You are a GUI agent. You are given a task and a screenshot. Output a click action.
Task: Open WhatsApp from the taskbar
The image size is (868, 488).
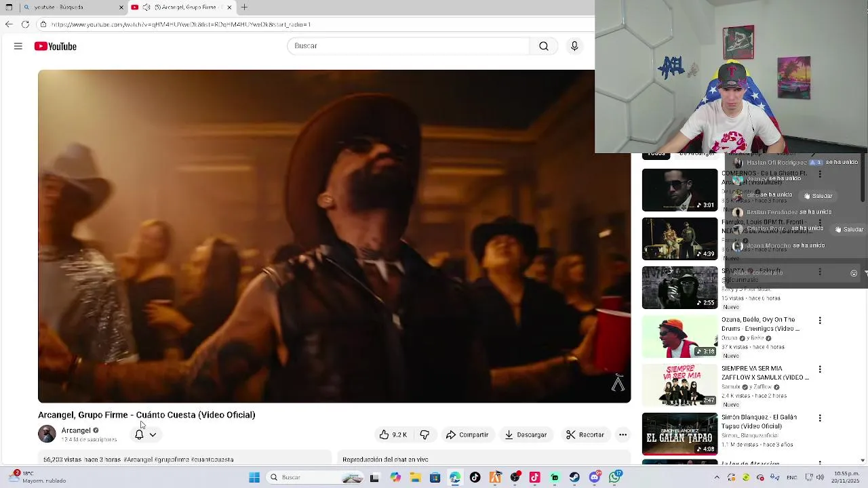615,478
